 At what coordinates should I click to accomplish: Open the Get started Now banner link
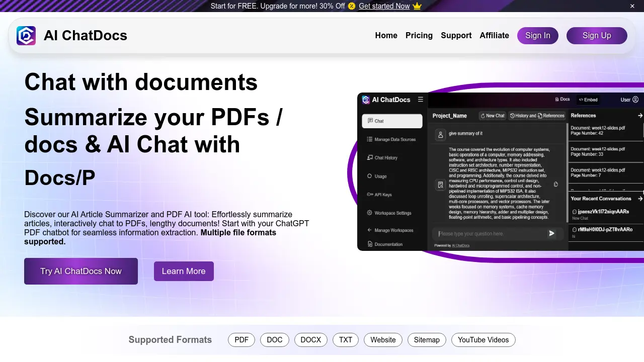[x=384, y=6]
